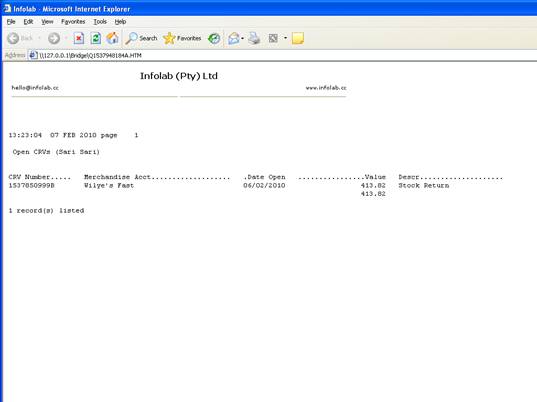Expand the Mail button dropdown arrow
Viewport: 537px width, 402px height.
242,38
